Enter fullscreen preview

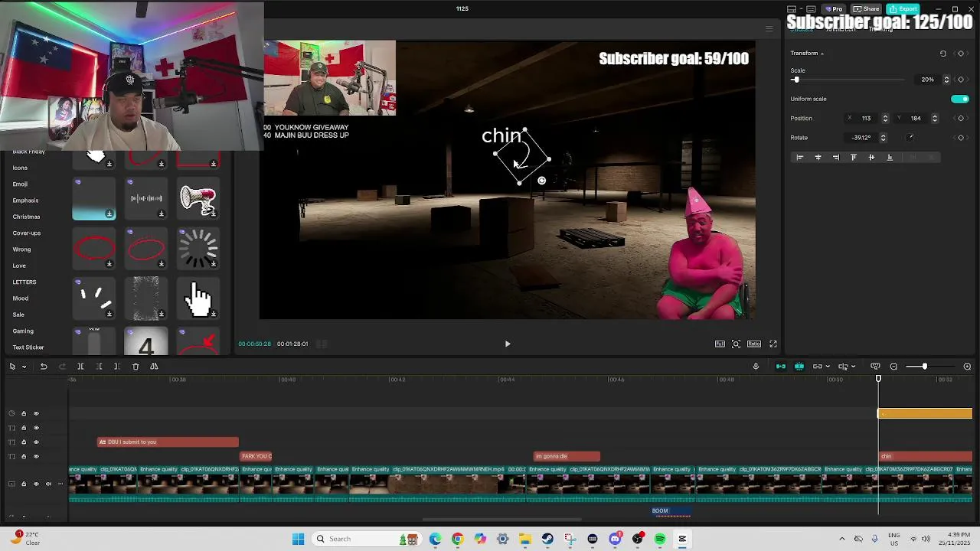[773, 344]
